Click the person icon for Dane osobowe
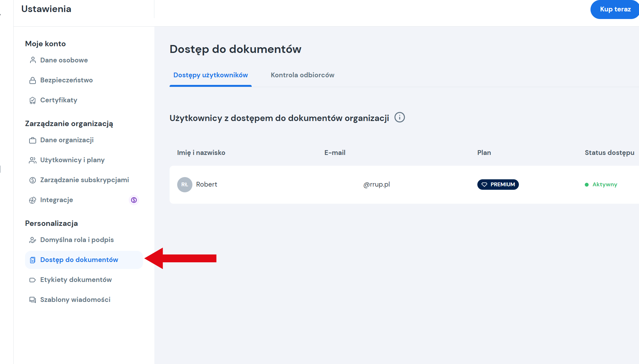The width and height of the screenshot is (639, 364). tap(33, 60)
